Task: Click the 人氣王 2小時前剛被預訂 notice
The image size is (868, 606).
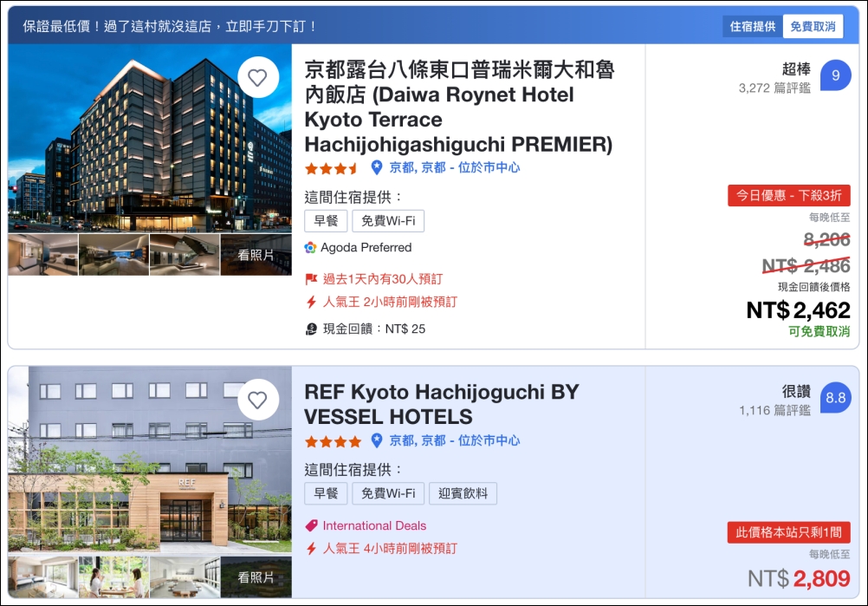Action: (x=391, y=302)
